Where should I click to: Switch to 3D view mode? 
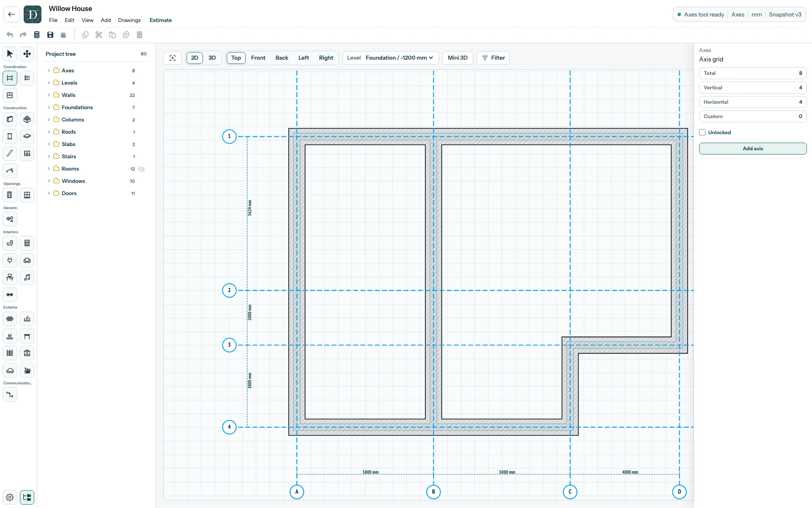(212, 58)
